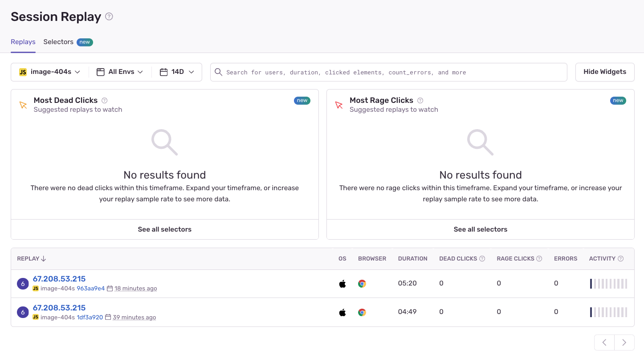Select the Apple OS icon in the first replay row
This screenshot has width=644, height=363.
[x=342, y=283]
